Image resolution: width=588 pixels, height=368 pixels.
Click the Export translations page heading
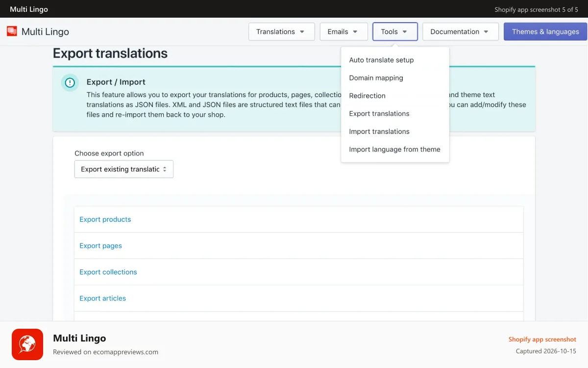point(110,53)
